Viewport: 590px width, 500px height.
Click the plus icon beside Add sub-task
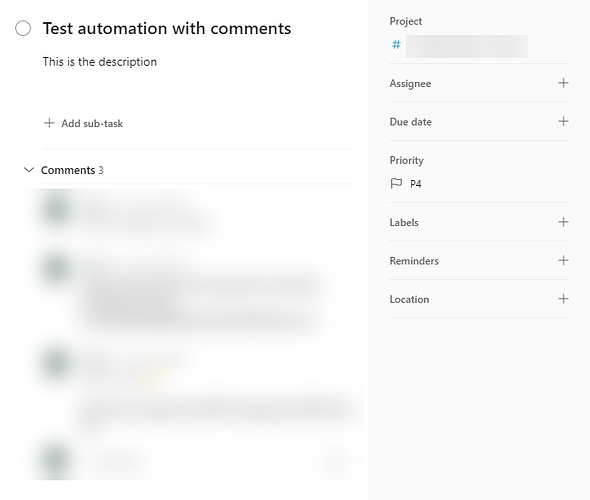49,123
